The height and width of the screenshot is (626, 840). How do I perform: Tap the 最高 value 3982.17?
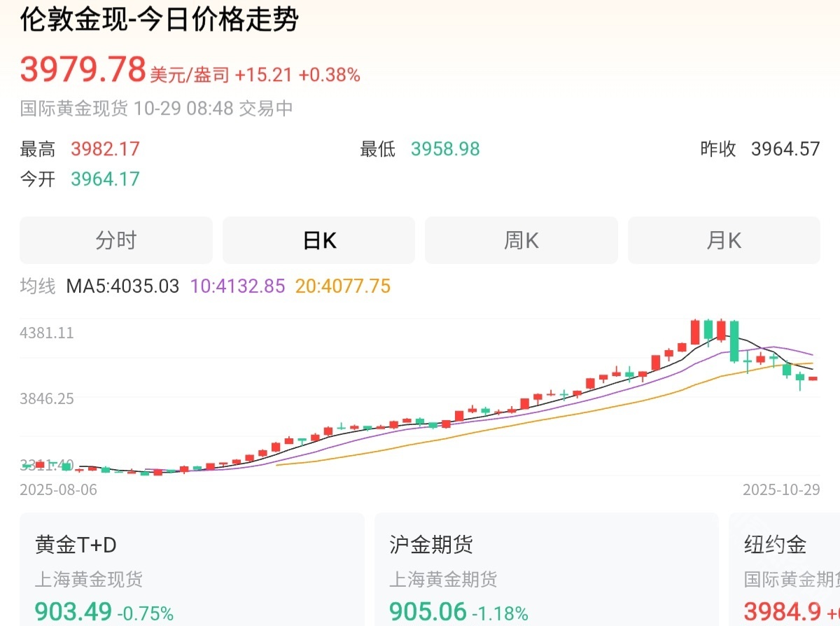[105, 149]
